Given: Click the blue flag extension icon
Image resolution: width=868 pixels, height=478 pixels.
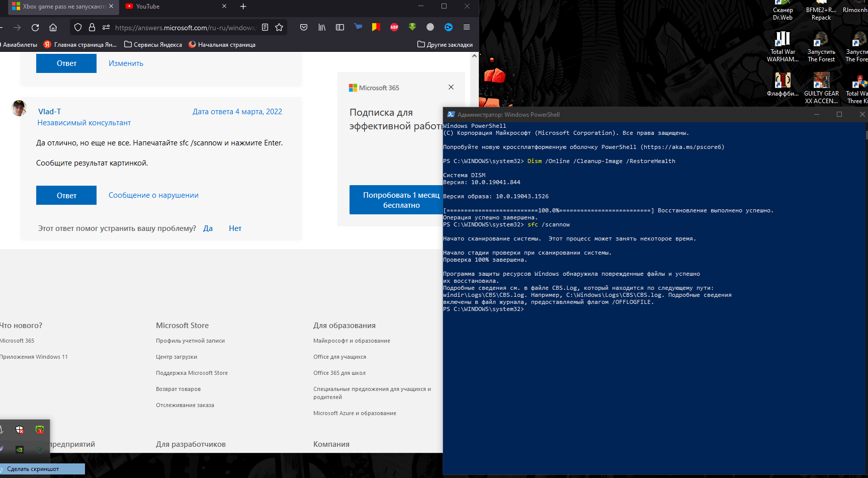Looking at the screenshot, I should pos(358,27).
